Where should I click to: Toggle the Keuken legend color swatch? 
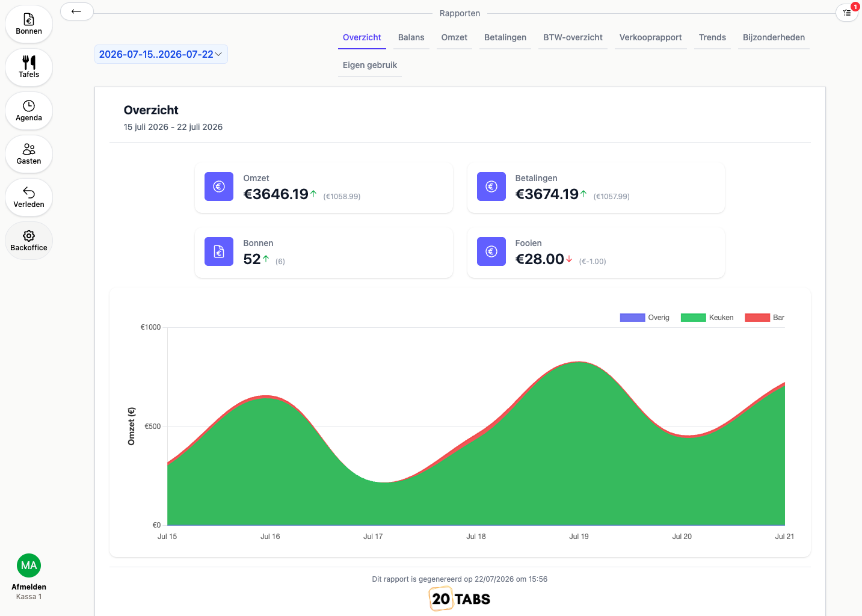(x=693, y=318)
